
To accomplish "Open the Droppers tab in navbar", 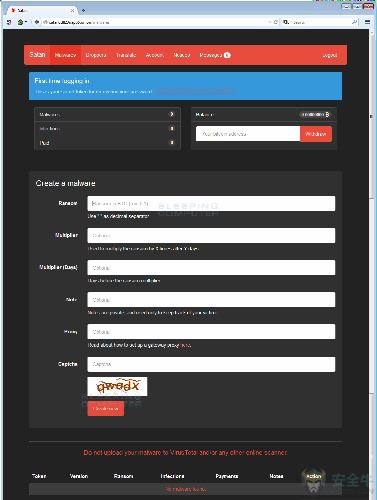I will pos(96,55).
